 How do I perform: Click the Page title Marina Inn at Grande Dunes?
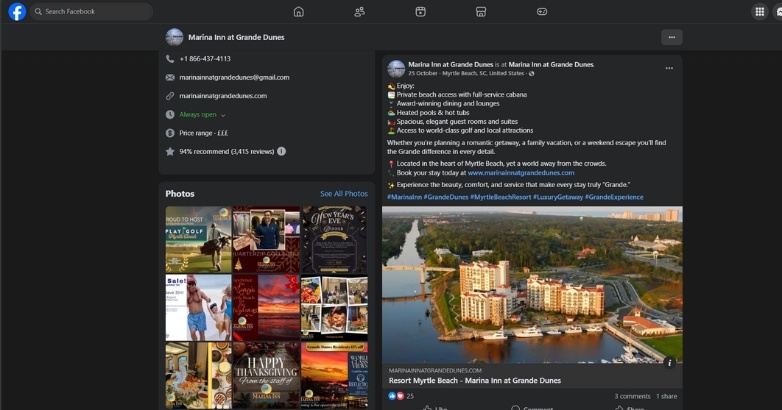click(x=236, y=37)
